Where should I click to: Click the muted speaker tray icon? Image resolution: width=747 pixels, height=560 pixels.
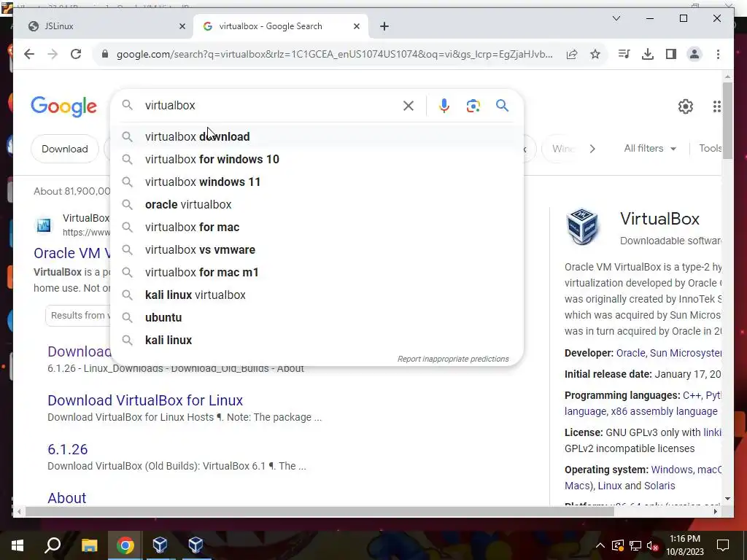[653, 545]
